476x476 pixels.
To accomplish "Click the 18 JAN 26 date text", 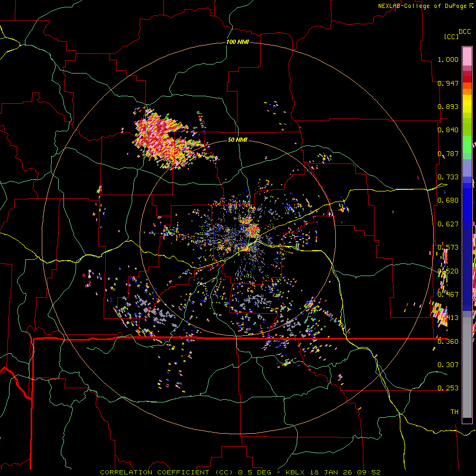I will pyautogui.click(x=331, y=472).
